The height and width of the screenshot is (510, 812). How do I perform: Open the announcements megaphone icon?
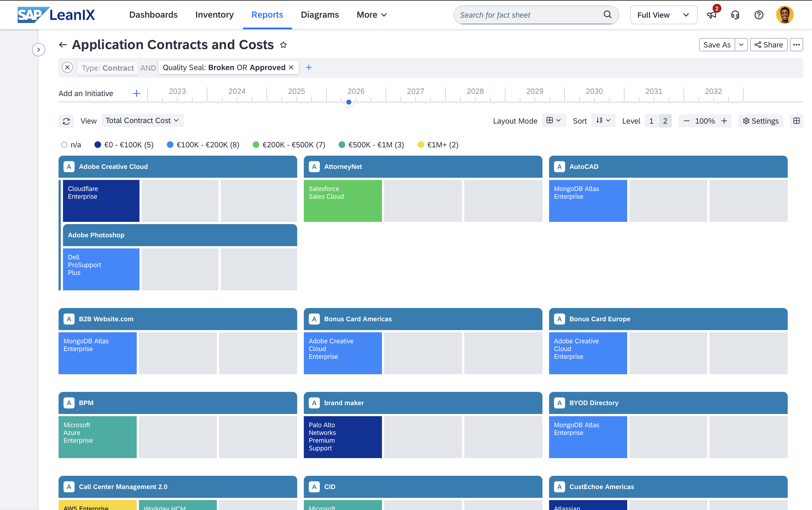[711, 15]
